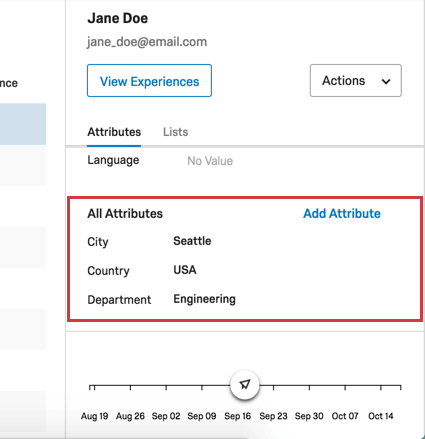Click the Actions dropdown chevron arrow

[386, 81]
